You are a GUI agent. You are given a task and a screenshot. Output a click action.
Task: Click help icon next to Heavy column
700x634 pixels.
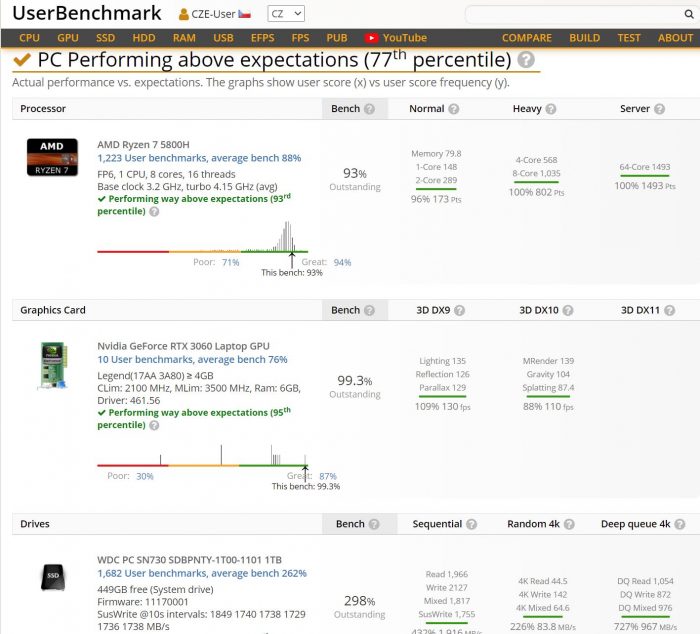[551, 109]
